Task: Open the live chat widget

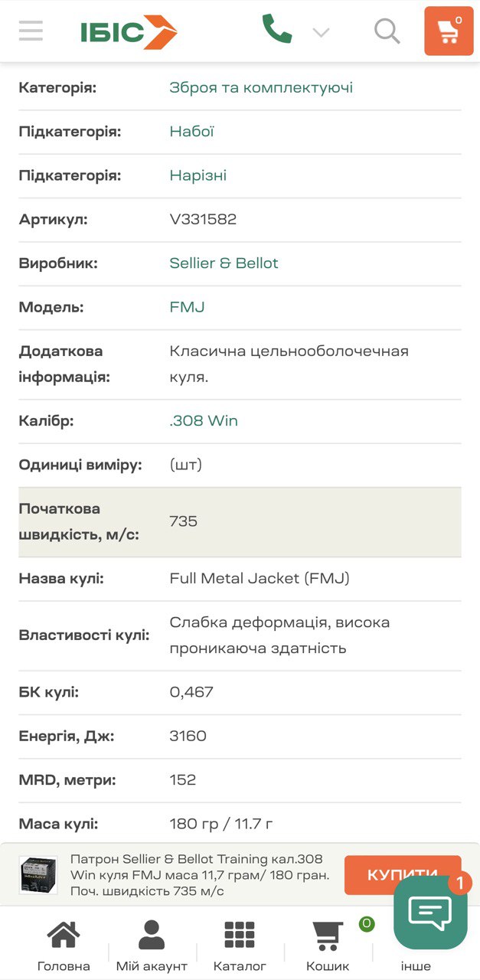Action: 430,911
